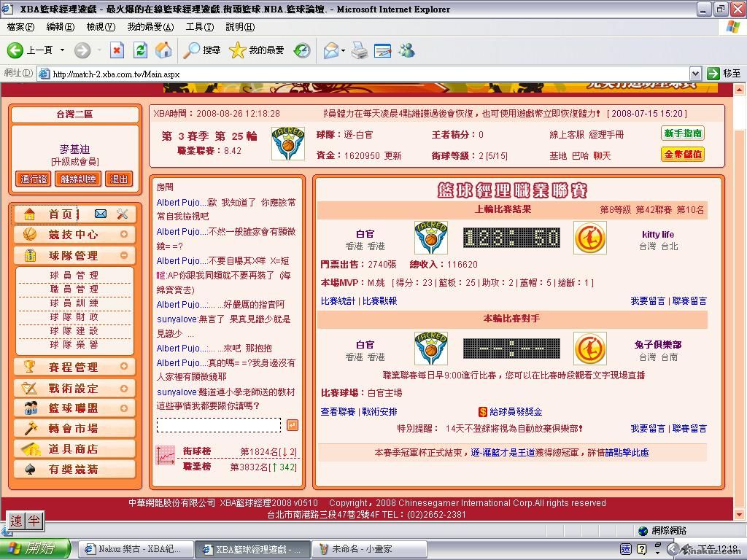Open the 工具(T) menu
Screen dimensions: 747x560
[x=200, y=27]
